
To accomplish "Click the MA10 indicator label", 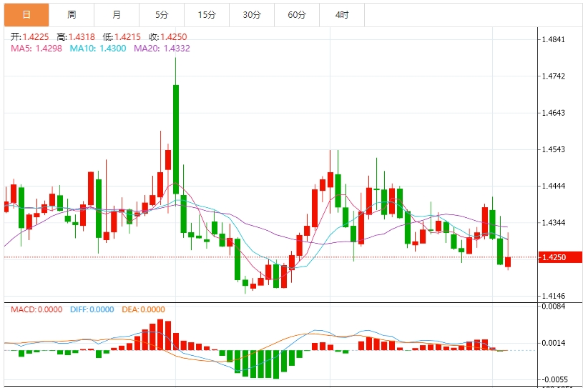I will tap(97, 48).
